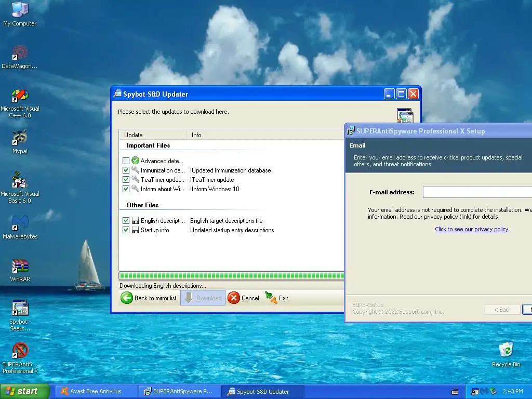Uncheck the English descriptions checkbox

click(x=126, y=220)
